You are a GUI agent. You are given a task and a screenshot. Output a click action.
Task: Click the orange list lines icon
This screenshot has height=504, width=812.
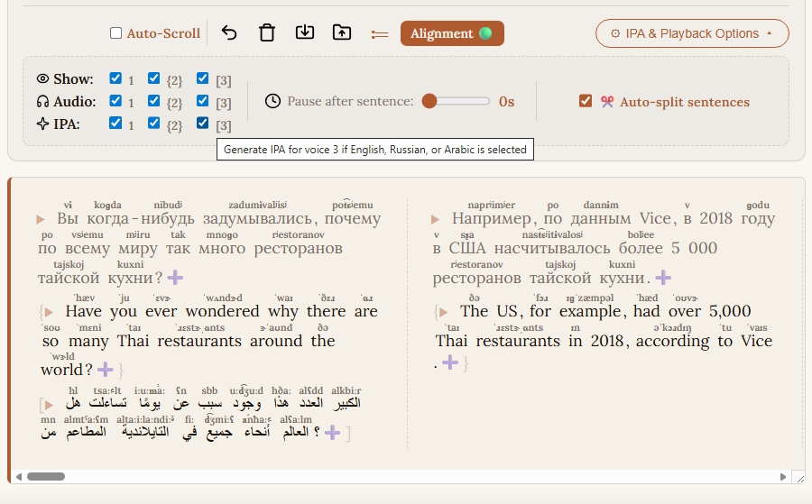point(380,34)
